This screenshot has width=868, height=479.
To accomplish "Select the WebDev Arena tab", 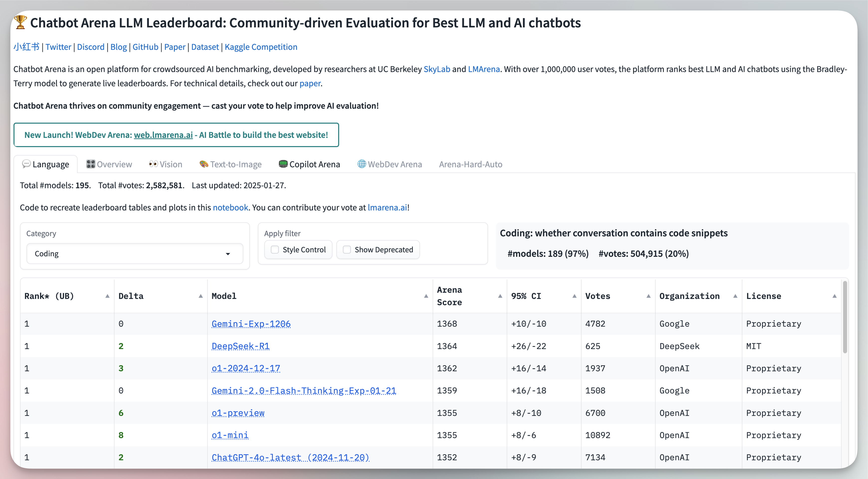I will [x=389, y=164].
